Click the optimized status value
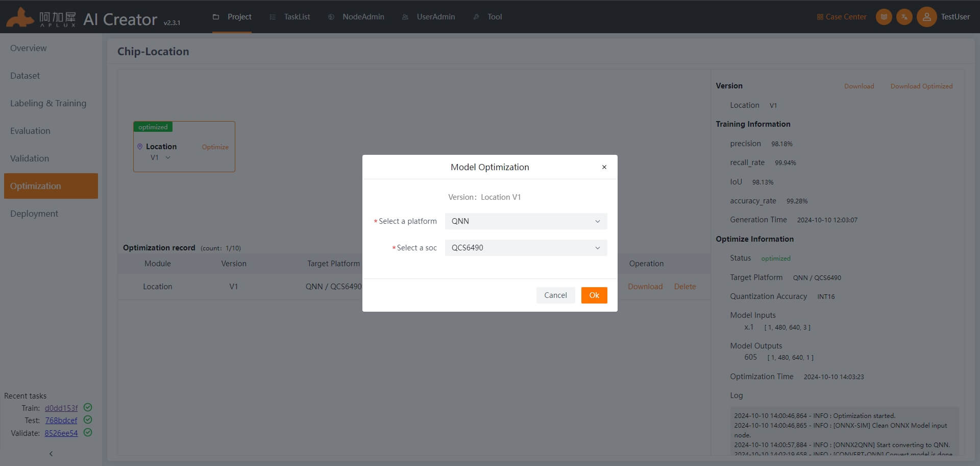Viewport: 980px width, 466px height. point(776,259)
